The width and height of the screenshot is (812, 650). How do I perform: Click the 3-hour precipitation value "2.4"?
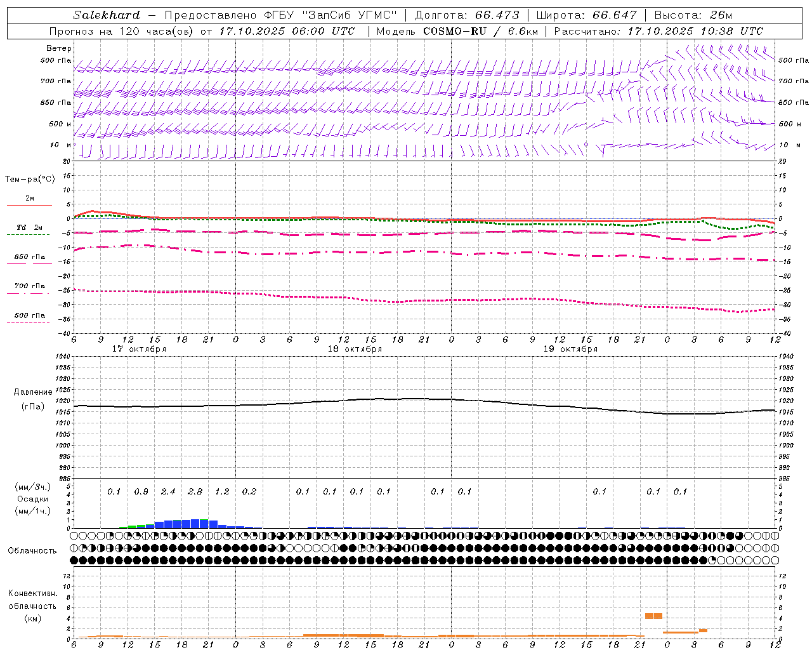pos(168,492)
